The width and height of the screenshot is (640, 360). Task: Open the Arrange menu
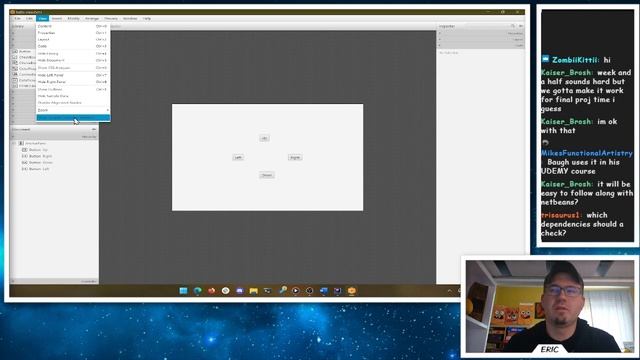[92, 18]
